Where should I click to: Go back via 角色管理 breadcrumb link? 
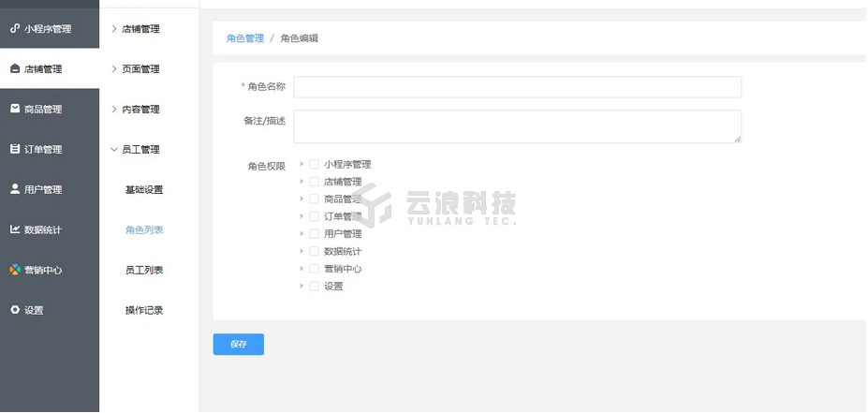(245, 38)
